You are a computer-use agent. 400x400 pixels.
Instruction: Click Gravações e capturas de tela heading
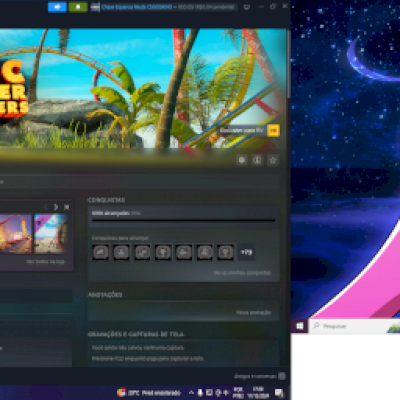coord(136,334)
